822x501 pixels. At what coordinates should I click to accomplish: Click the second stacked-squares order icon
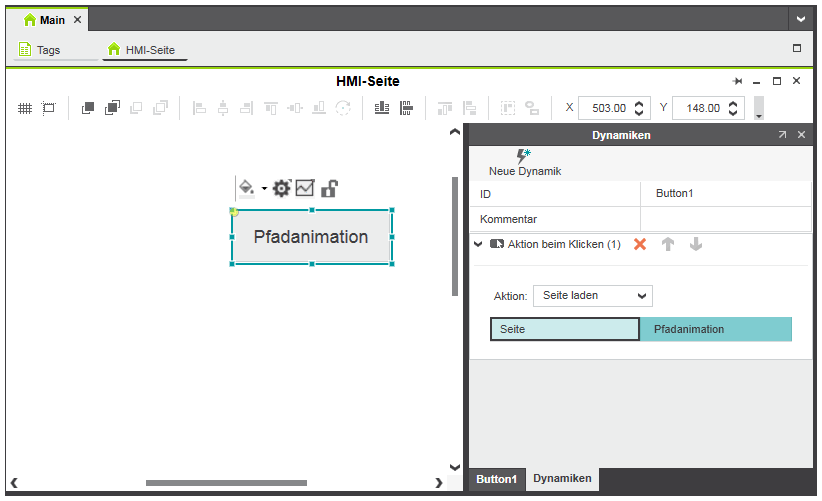click(x=112, y=108)
